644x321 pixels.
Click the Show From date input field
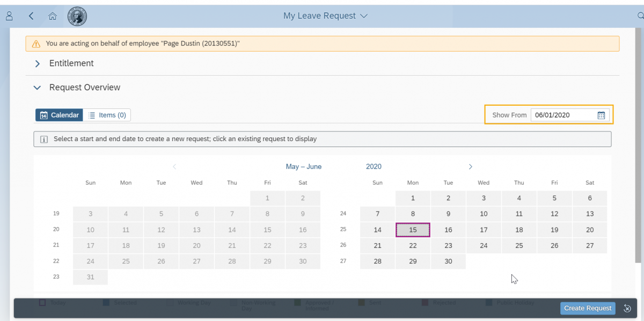pos(563,115)
